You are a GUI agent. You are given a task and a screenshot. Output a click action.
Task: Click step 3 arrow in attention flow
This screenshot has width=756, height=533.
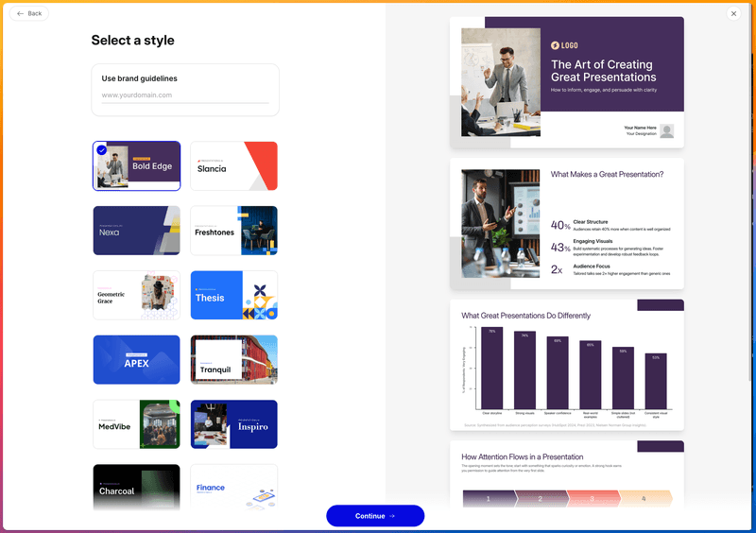point(593,499)
